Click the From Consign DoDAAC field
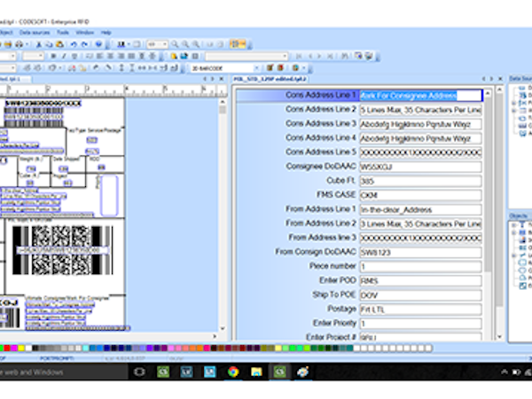 coord(420,252)
